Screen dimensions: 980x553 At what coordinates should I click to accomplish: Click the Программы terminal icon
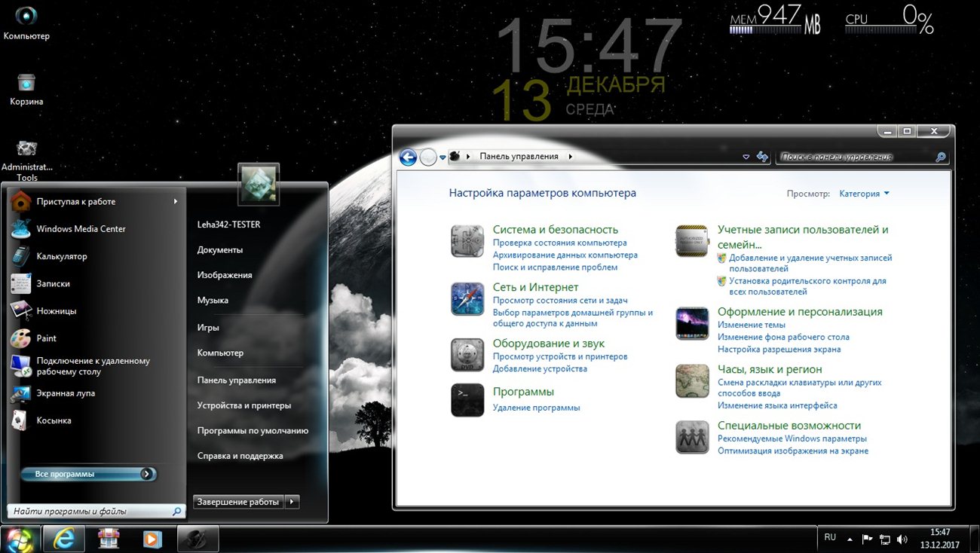coord(467,400)
